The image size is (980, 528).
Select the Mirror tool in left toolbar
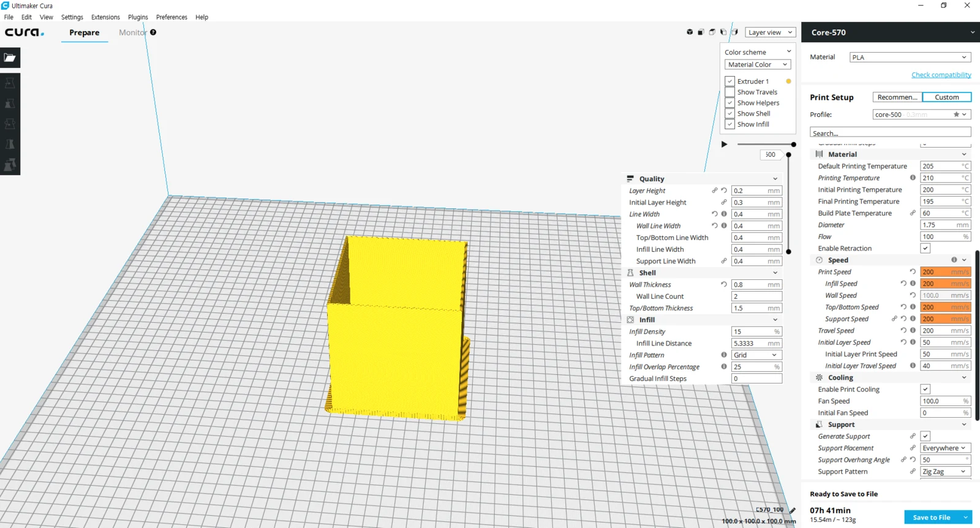10,144
